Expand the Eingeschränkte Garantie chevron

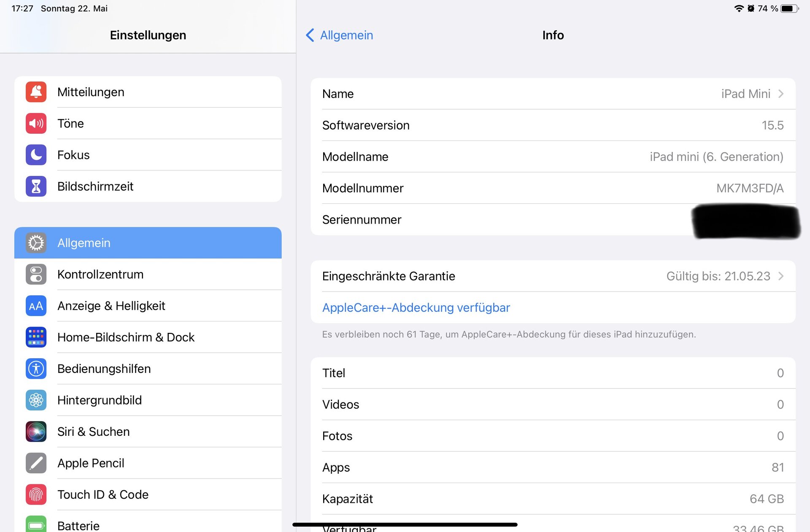781,276
